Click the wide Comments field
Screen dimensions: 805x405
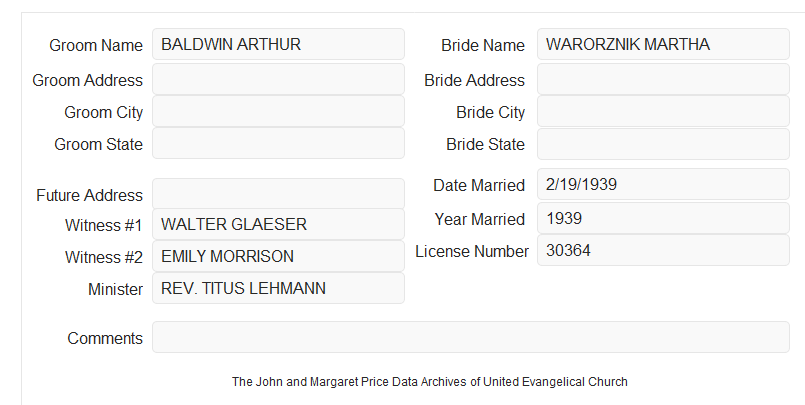pyautogui.click(x=471, y=337)
